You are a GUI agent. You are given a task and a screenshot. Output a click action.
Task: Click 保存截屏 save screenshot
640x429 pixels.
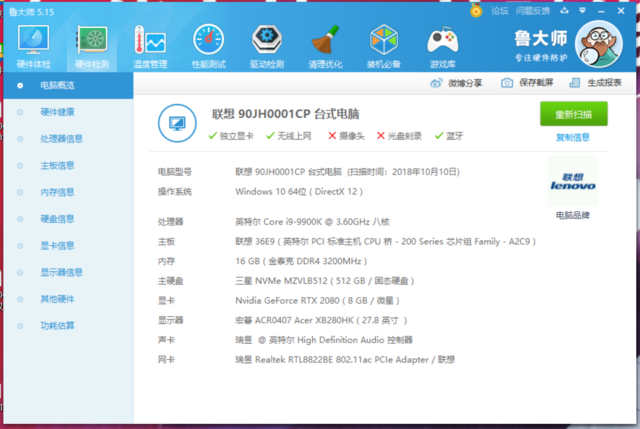coord(527,83)
